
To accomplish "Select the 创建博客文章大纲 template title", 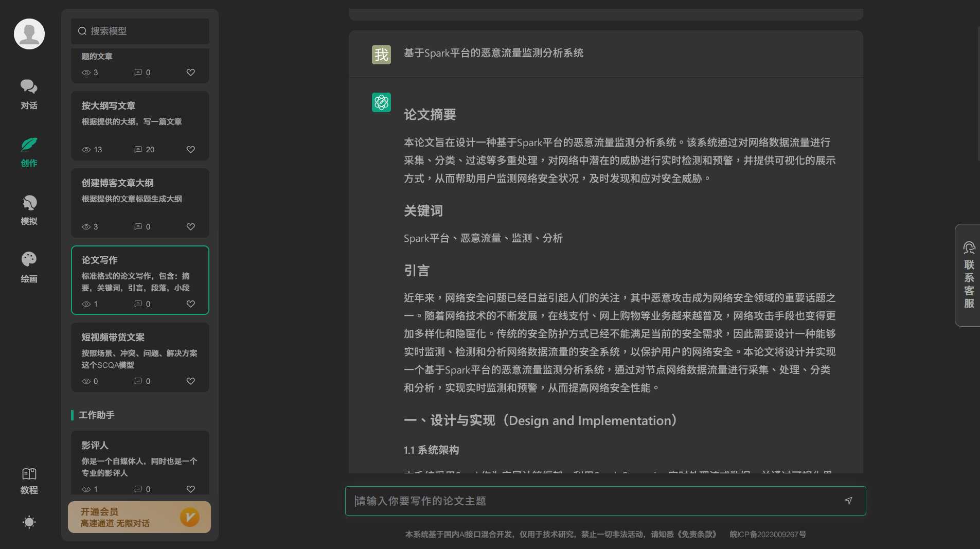I will tap(117, 183).
